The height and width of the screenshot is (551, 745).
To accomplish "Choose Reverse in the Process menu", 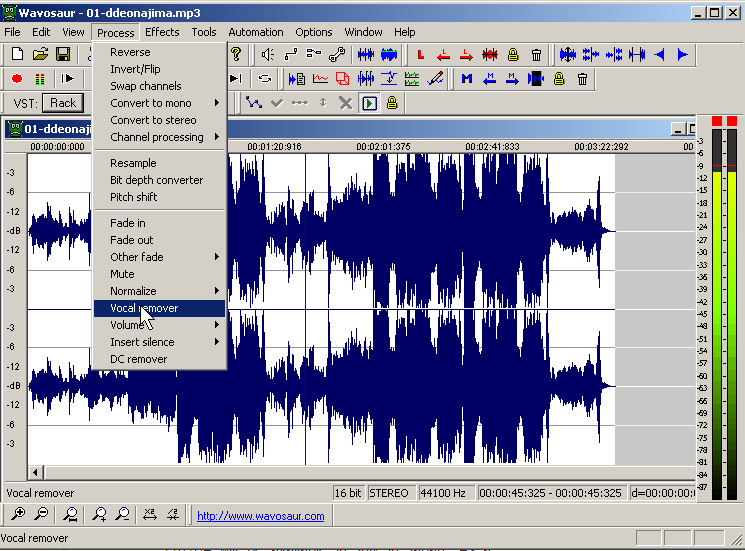I will click(159, 52).
